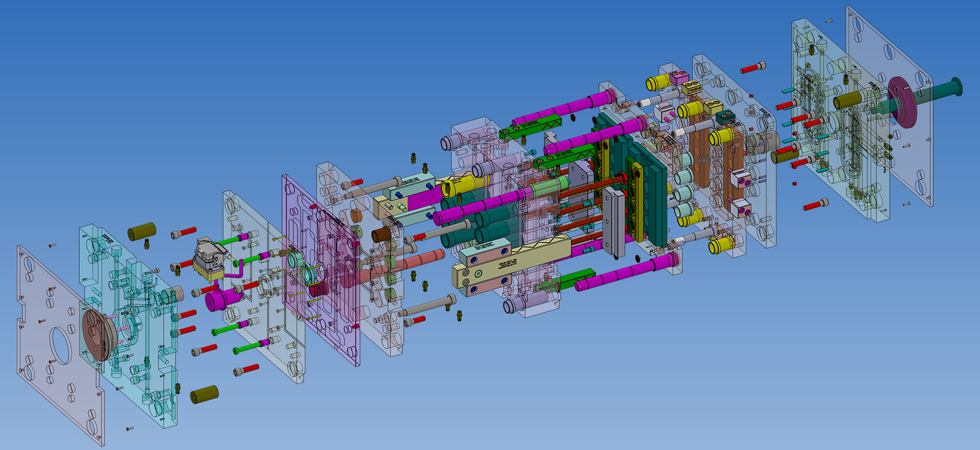The height and width of the screenshot is (450, 980).
Task: Click the large round hole in leftmost plate
Action: tap(61, 346)
